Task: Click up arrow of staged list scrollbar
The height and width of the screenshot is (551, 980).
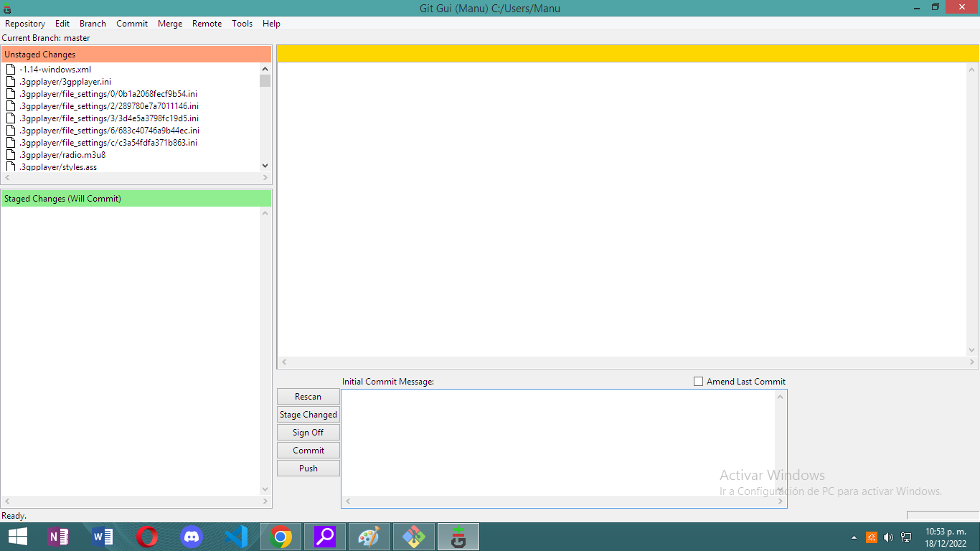Action: [265, 214]
